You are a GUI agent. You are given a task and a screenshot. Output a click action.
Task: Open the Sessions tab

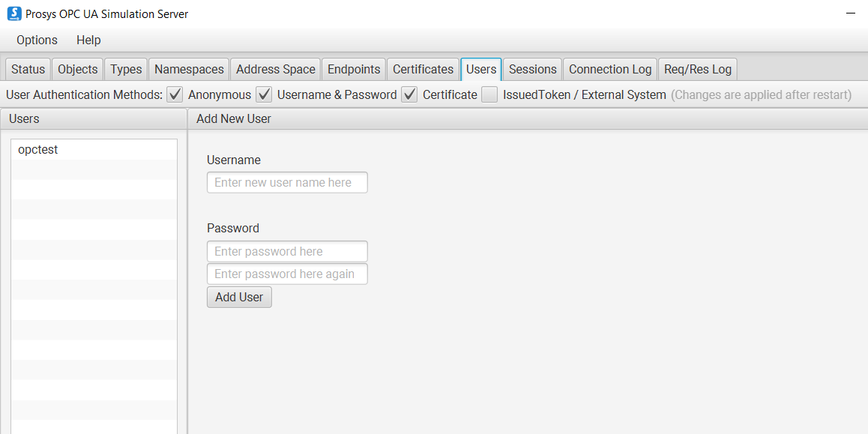[x=532, y=69]
